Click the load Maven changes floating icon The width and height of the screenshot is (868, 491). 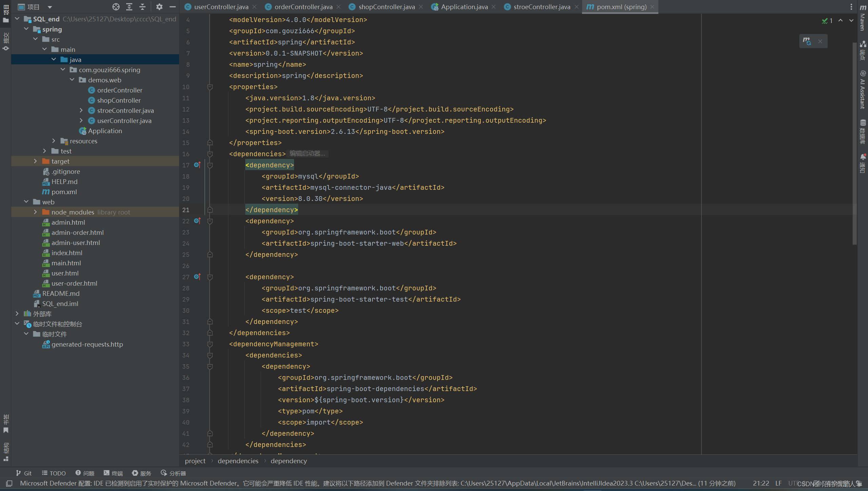(807, 41)
